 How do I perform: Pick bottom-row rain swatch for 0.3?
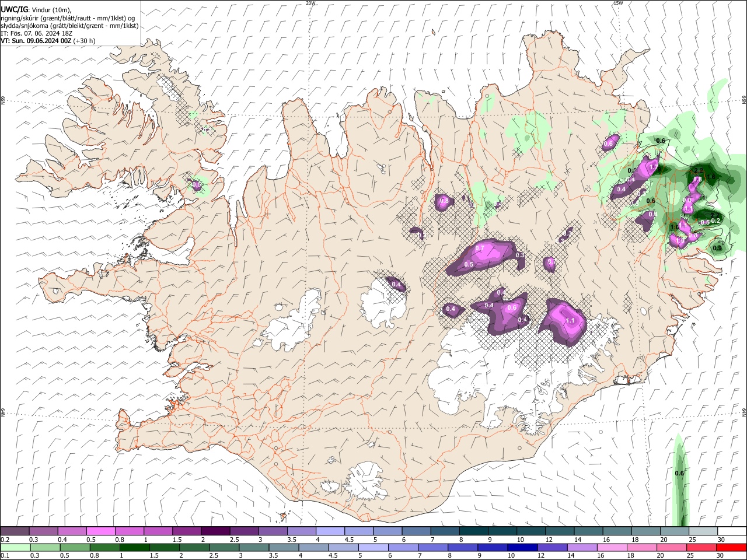pyautogui.click(x=45, y=548)
